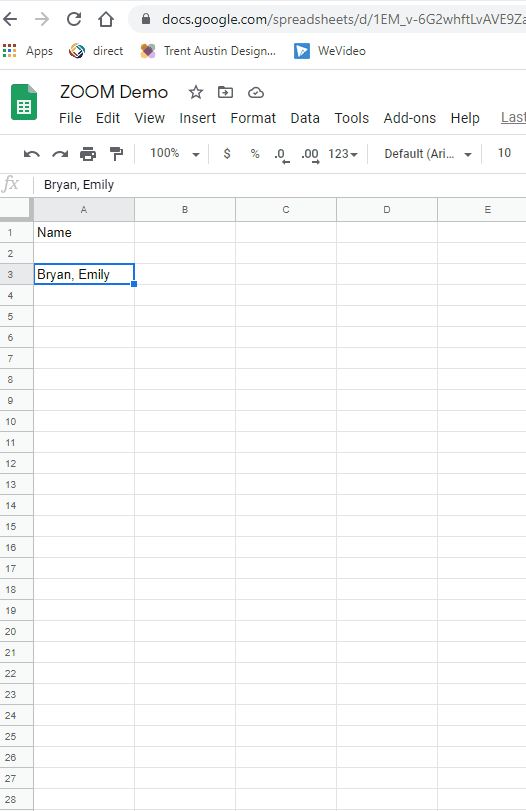
Task: Select column C header
Action: 286,209
